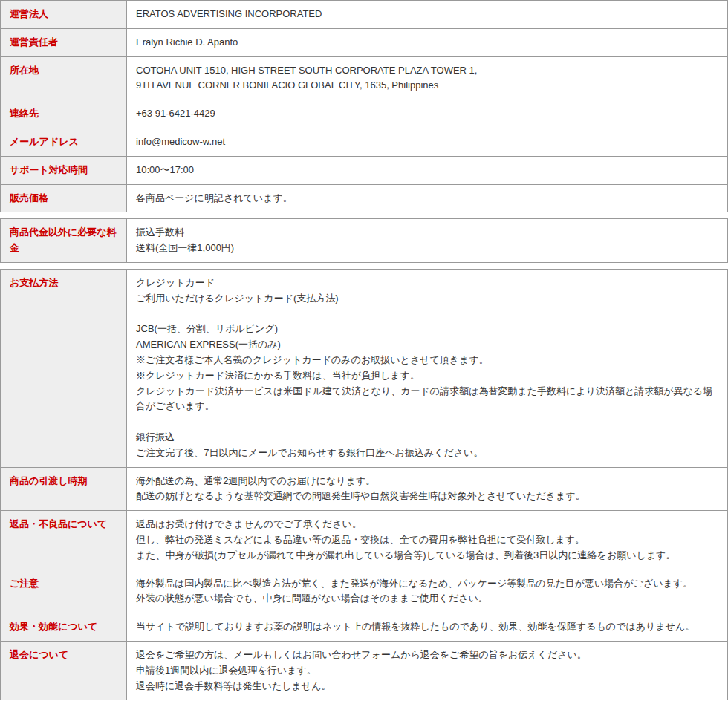Click the 連絡先 label cell
This screenshot has width=728, height=701.
coord(24,114)
